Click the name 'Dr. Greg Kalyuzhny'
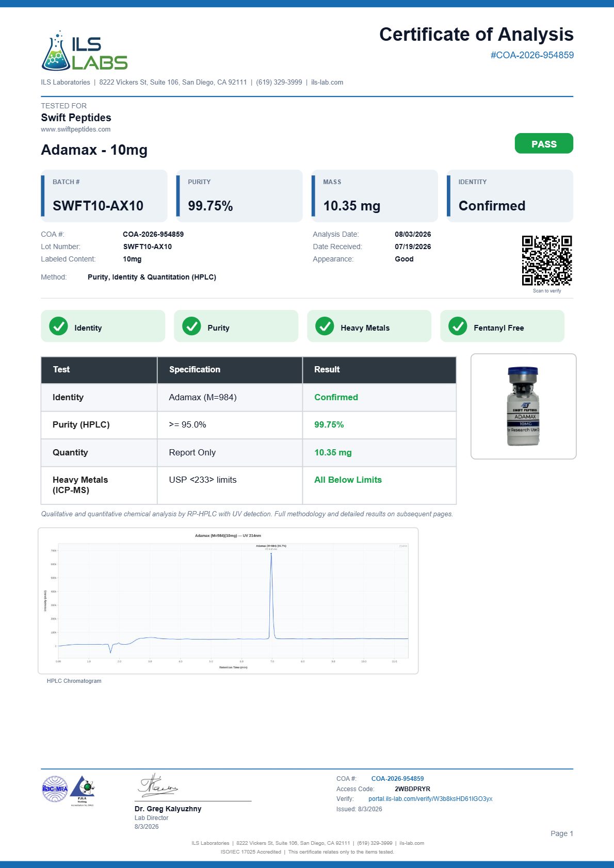614x868 pixels. 168,809
